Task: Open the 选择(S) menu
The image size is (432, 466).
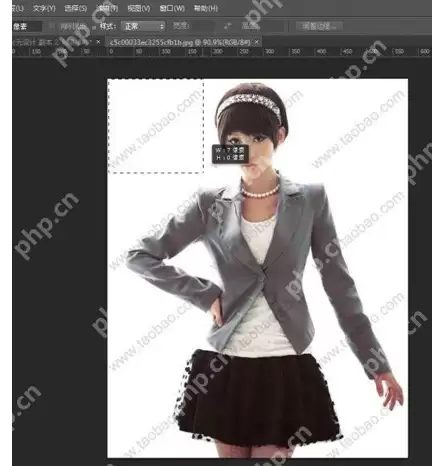Action: tap(76, 8)
